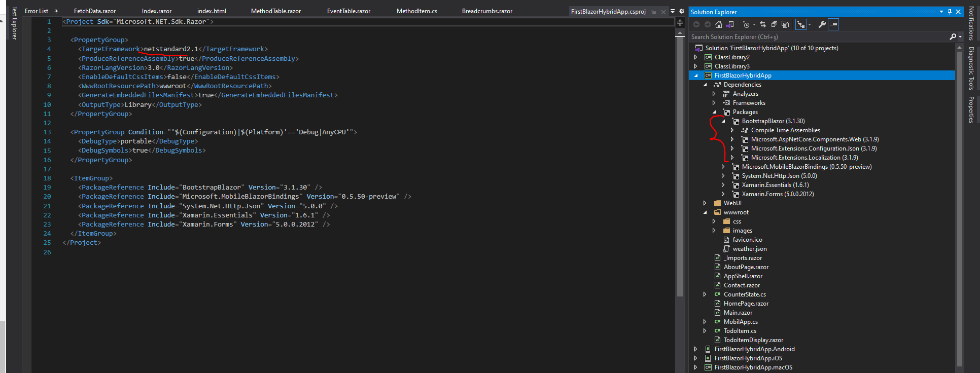Switch between solutions and folder views icon
This screenshot has width=980, height=373.
[730, 24]
